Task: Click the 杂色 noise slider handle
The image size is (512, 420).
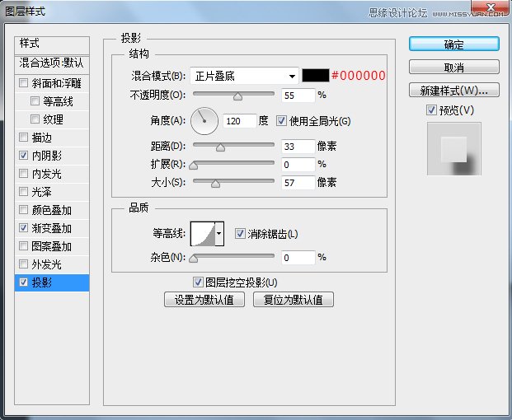Action: pos(193,259)
